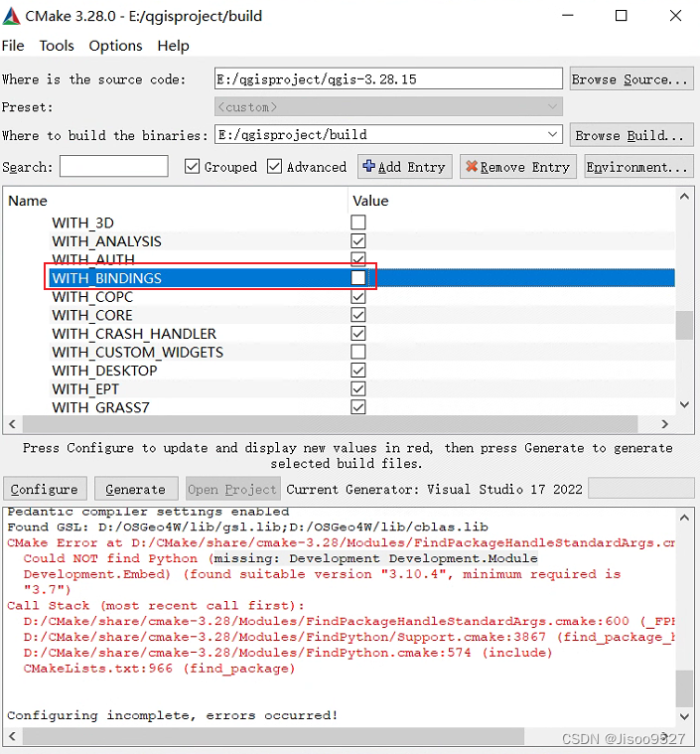
Task: Uncheck the WITH_DESKTOP checkbox
Action: [x=358, y=371]
